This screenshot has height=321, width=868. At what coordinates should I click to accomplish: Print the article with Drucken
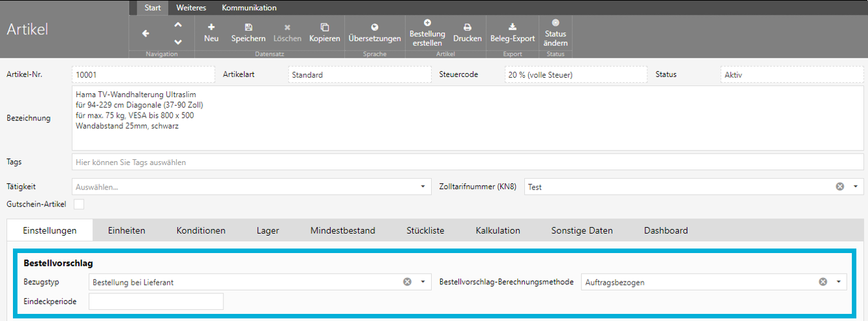click(x=467, y=33)
